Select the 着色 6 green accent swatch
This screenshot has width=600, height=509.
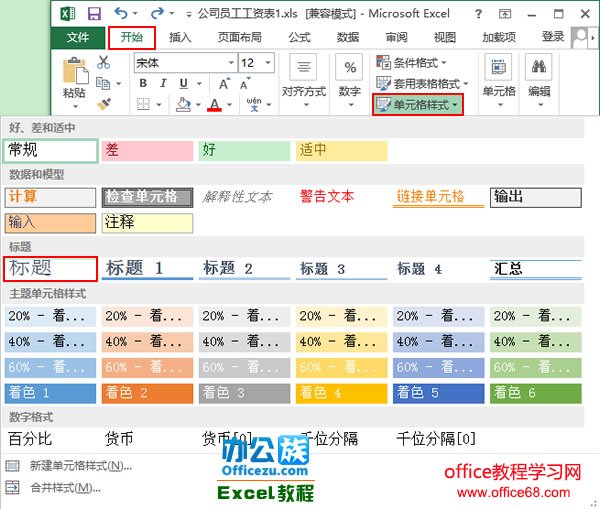(536, 393)
